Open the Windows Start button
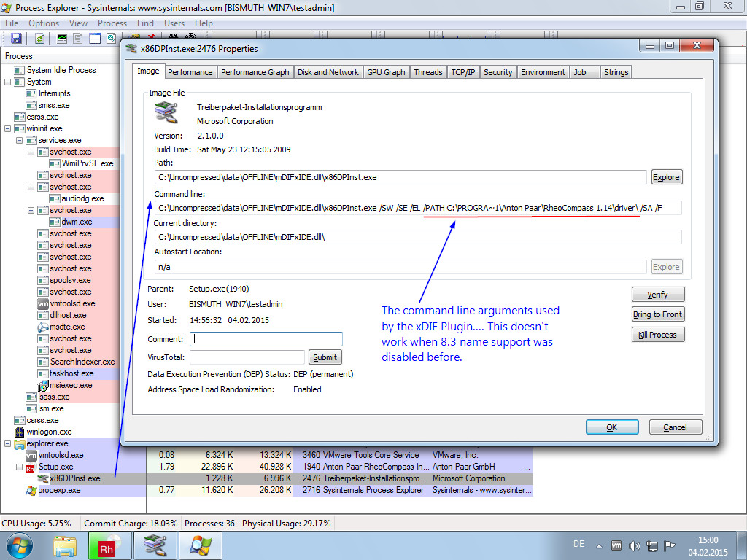747x560 pixels. (20, 545)
